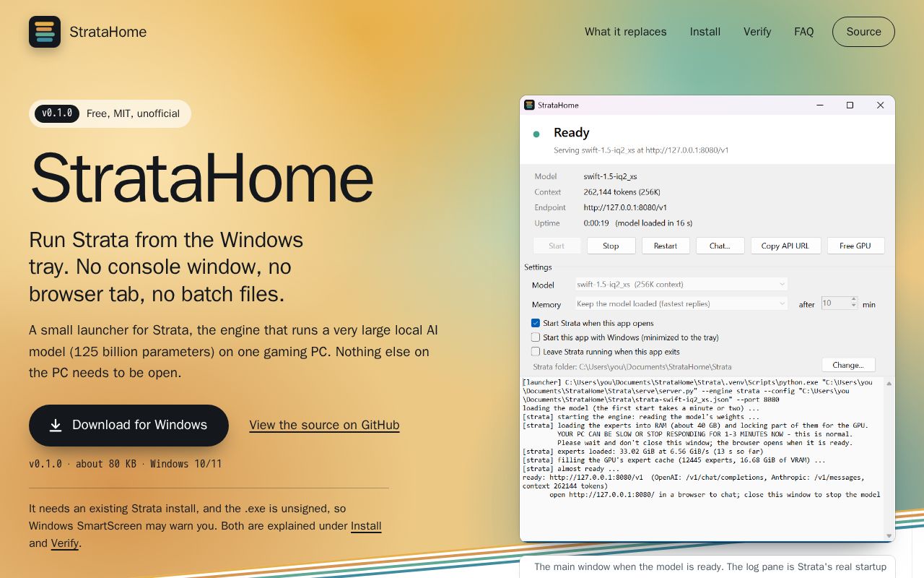Click Change... to set Strata folder
Viewport: 924px width, 578px height.
(848, 365)
